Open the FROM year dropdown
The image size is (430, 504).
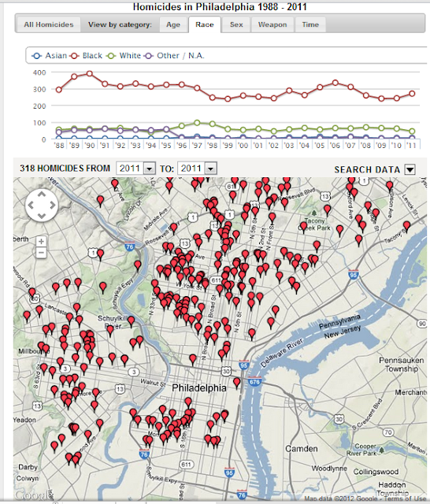pyautogui.click(x=135, y=168)
